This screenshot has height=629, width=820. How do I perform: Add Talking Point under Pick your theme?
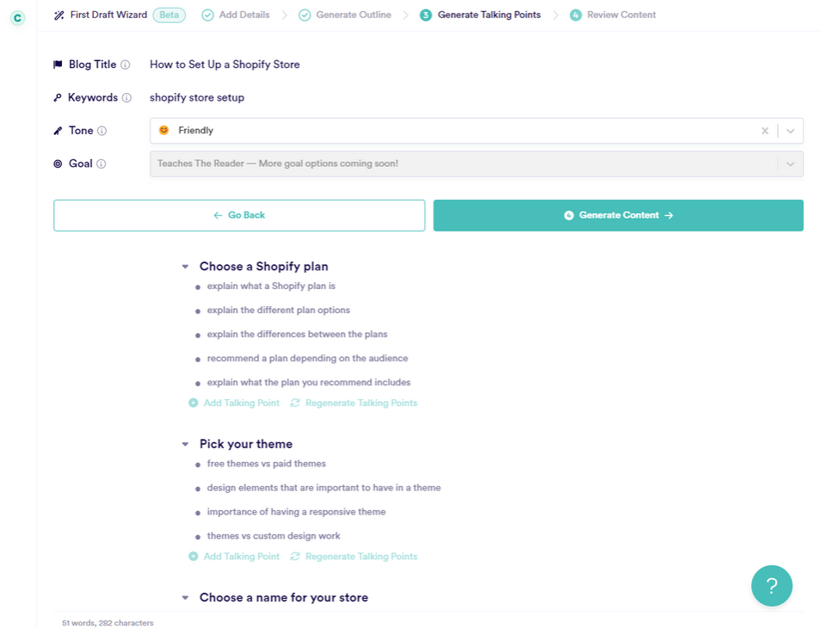point(234,557)
